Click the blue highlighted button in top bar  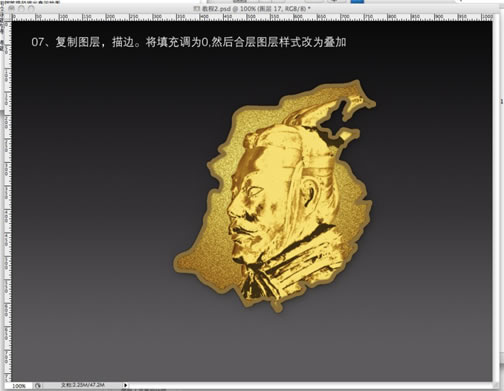(x=357, y=1)
